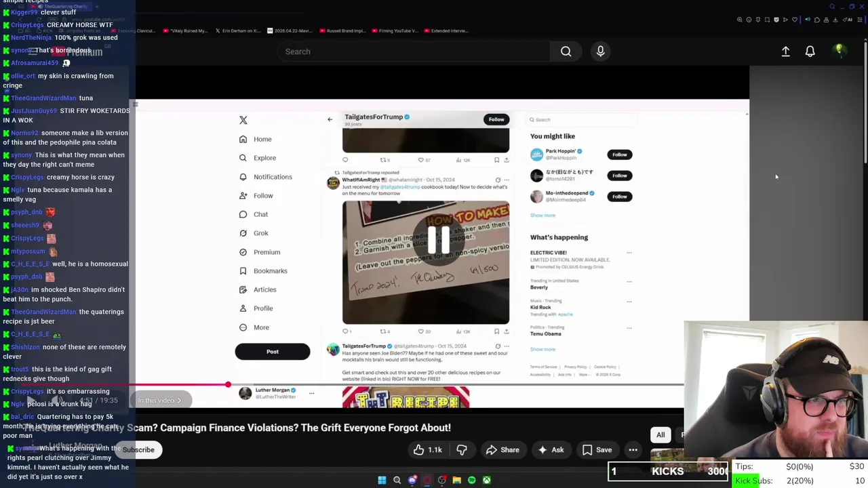Click the YouTube search magnifier icon
This screenshot has height=488, width=868.
click(566, 52)
